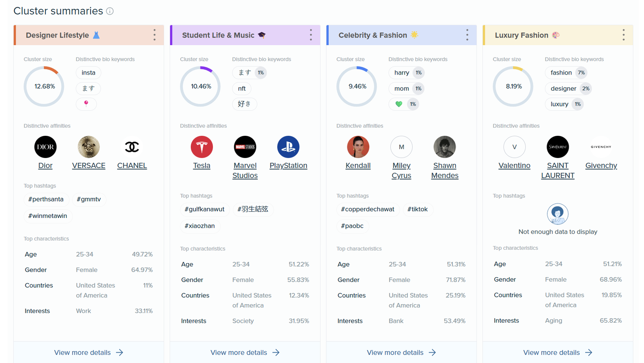Click the Dior brand logo

(45, 147)
